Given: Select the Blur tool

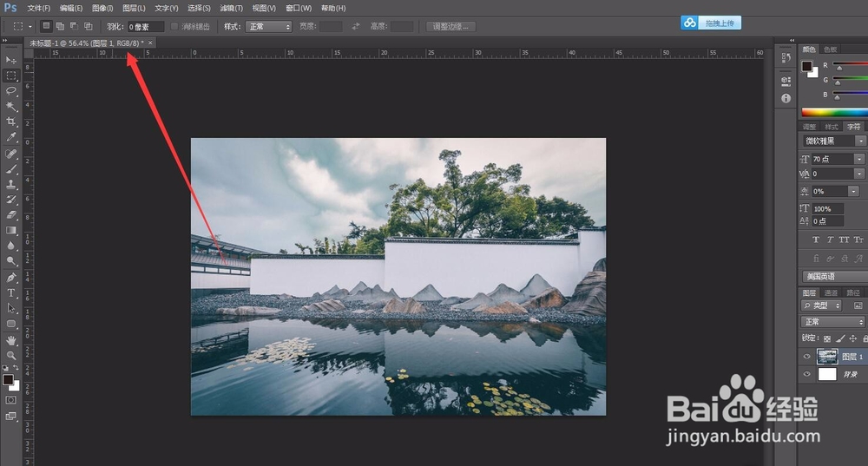Looking at the screenshot, I should [11, 246].
